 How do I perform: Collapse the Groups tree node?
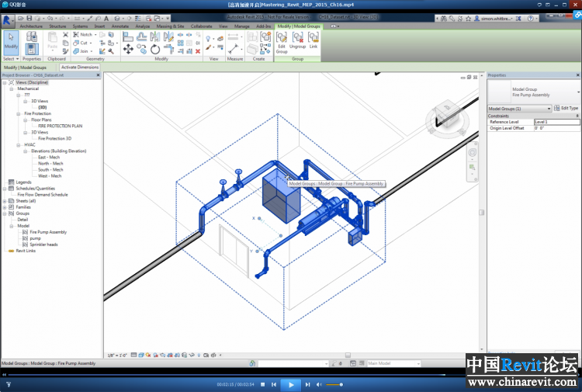click(x=5, y=213)
